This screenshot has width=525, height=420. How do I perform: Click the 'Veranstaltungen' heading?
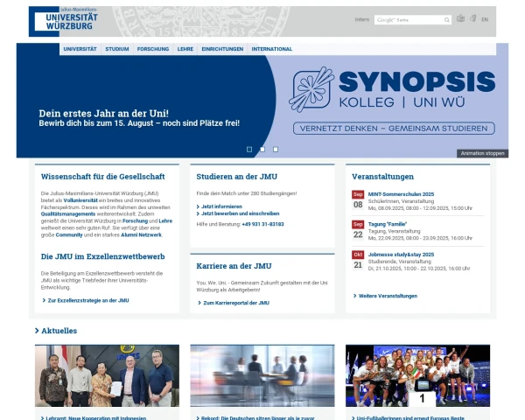click(x=382, y=177)
